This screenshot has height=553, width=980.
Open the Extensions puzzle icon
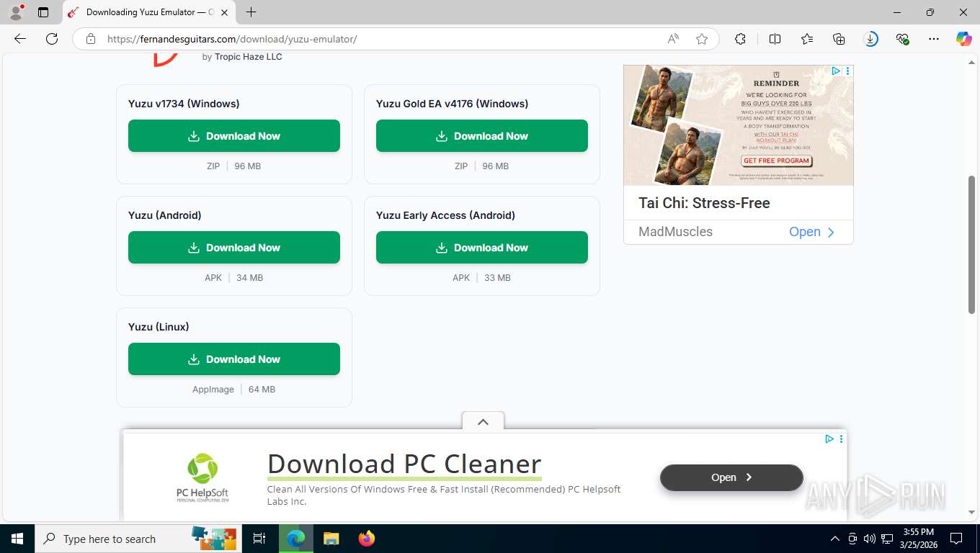[x=740, y=39]
